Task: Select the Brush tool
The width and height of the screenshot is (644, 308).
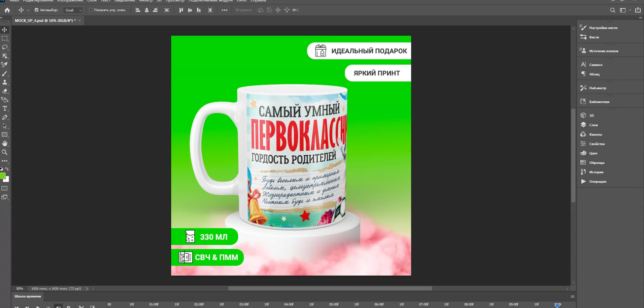Action: point(5,73)
